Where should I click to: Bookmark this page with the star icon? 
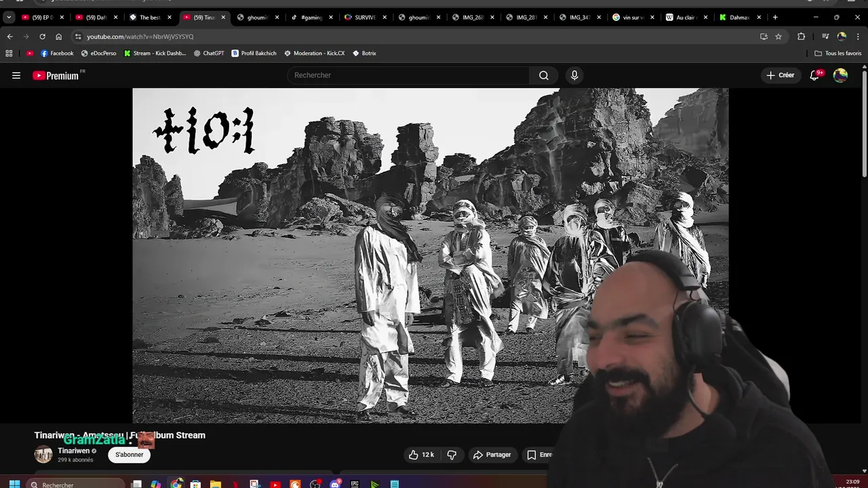778,37
